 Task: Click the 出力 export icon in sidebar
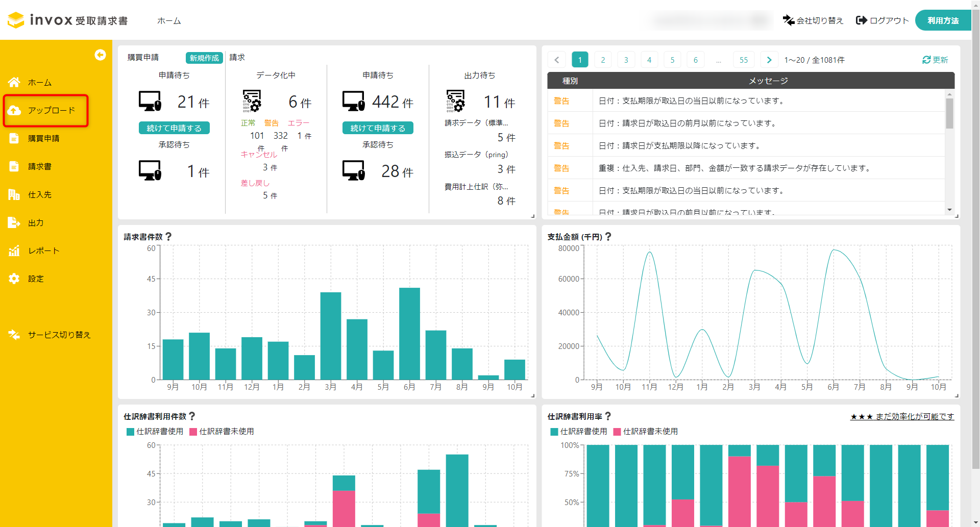[14, 222]
